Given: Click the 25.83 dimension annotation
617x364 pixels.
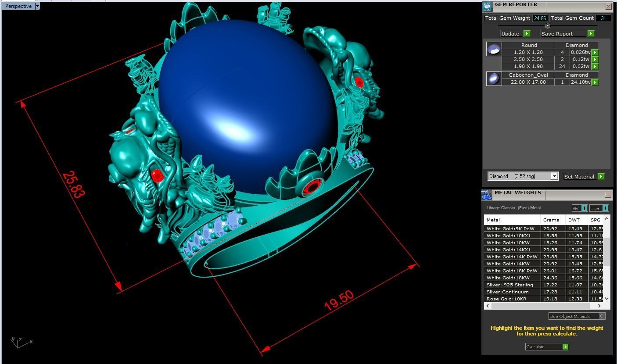Looking at the screenshot, I should point(73,184).
